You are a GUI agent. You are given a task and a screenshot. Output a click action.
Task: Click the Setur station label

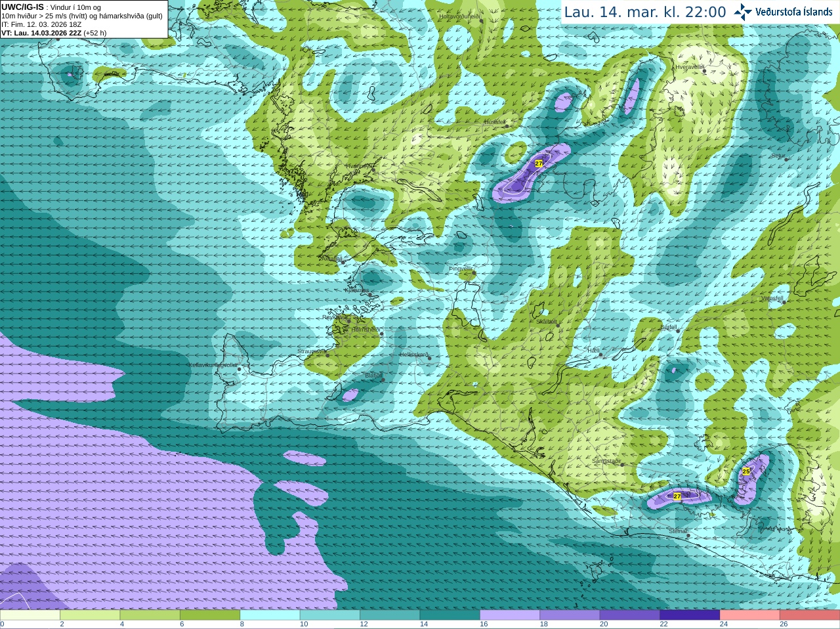(778, 156)
